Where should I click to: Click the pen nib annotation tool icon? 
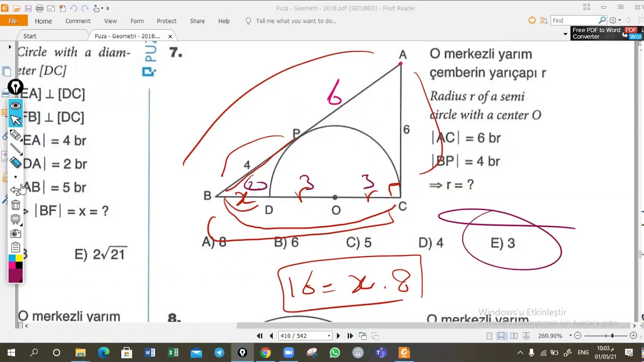(x=16, y=87)
